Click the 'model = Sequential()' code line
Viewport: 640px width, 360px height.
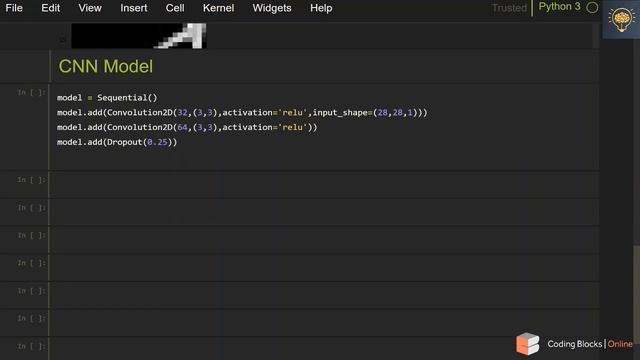click(107, 98)
